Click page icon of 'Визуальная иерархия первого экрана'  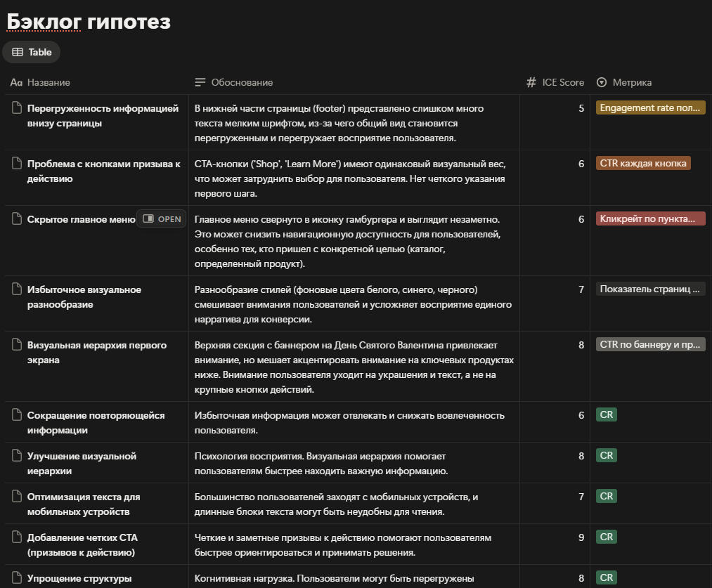tap(17, 345)
